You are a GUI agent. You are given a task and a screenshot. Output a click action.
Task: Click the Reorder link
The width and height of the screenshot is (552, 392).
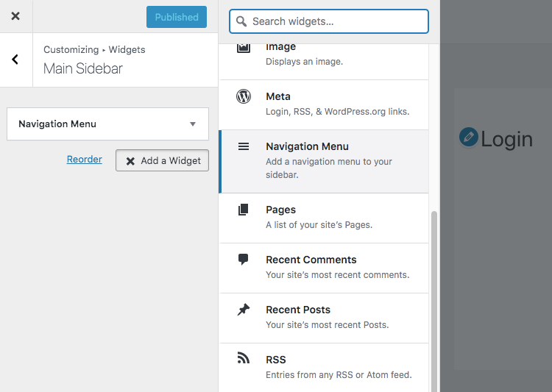click(85, 160)
